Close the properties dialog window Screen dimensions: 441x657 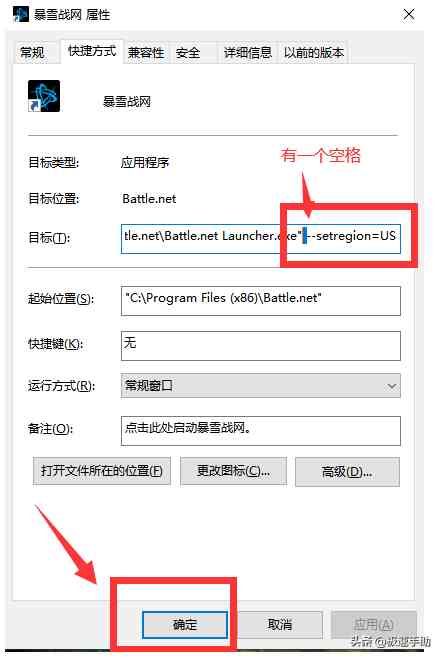pyautogui.click(x=409, y=15)
